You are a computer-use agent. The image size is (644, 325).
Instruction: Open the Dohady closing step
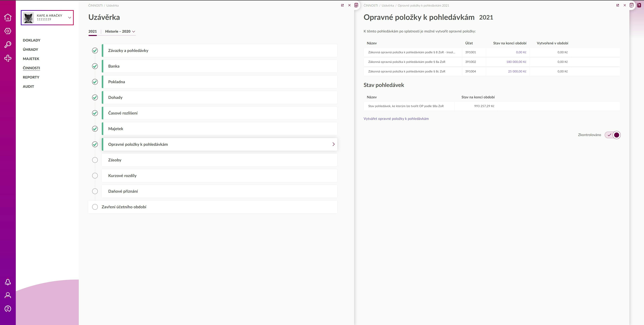(219, 97)
